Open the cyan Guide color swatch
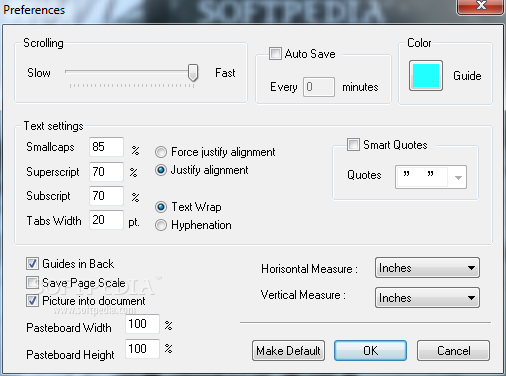 pyautogui.click(x=426, y=76)
